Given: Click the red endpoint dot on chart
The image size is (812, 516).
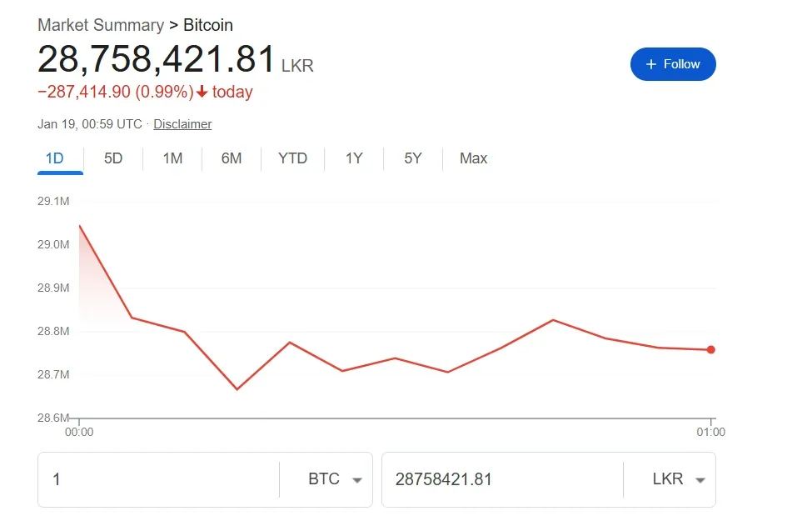Looking at the screenshot, I should 710,350.
